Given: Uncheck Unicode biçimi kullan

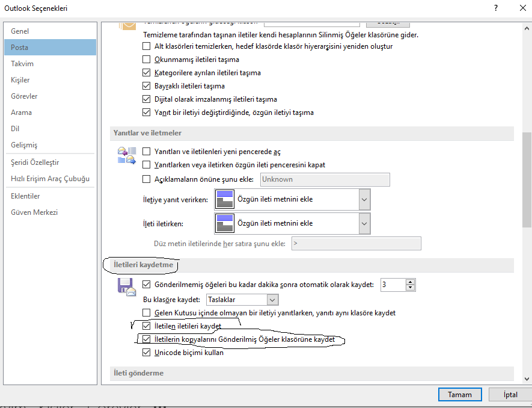Looking at the screenshot, I should pos(146,353).
